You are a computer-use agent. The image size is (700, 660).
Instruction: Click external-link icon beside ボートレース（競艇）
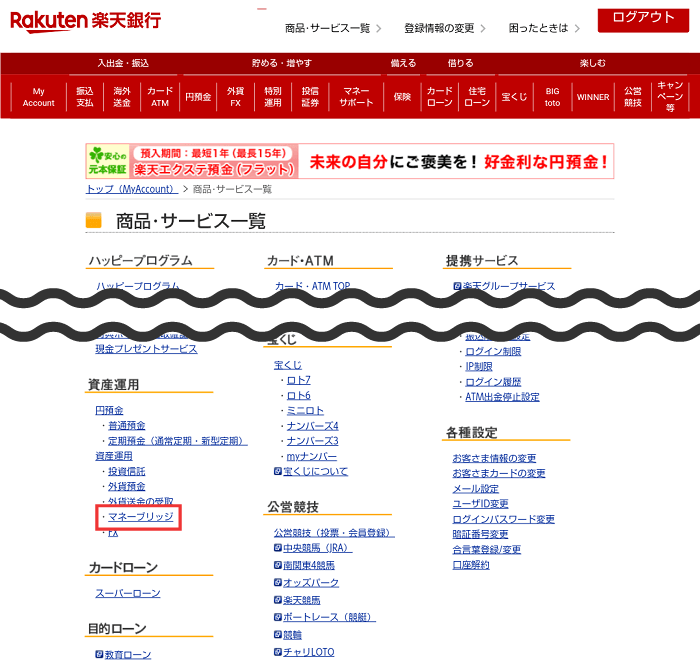[278, 617]
